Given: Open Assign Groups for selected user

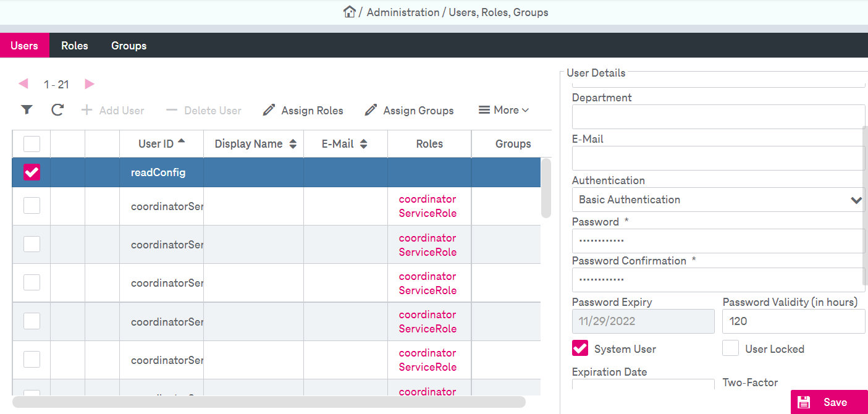Looking at the screenshot, I should coord(409,111).
